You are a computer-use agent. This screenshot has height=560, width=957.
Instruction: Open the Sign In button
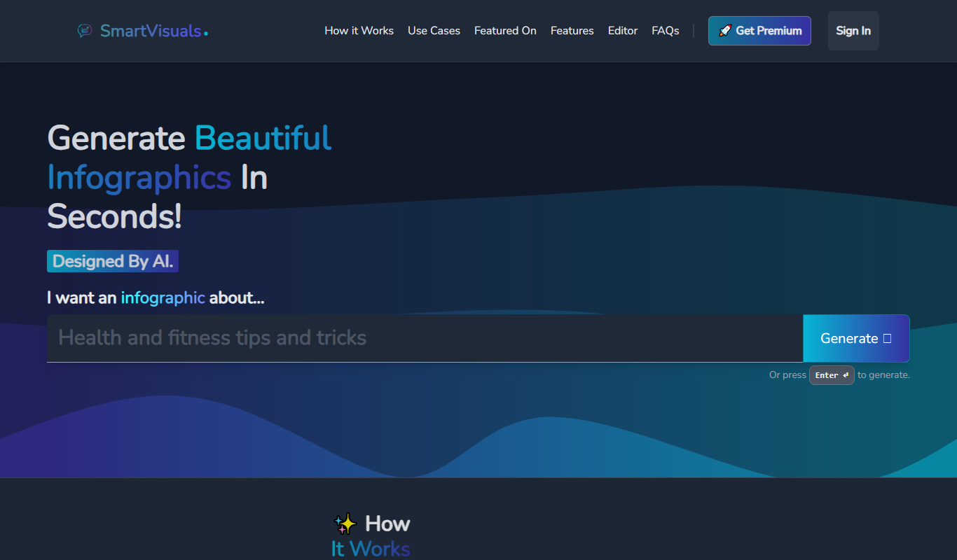coord(853,31)
